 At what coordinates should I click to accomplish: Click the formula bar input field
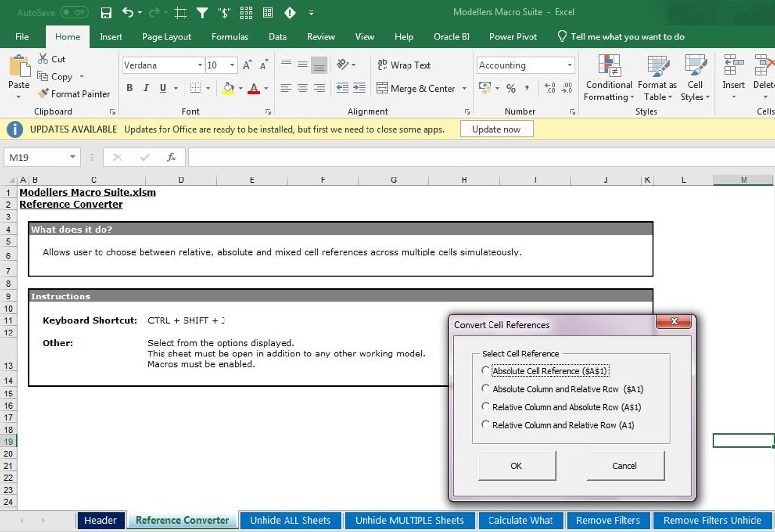pos(481,158)
